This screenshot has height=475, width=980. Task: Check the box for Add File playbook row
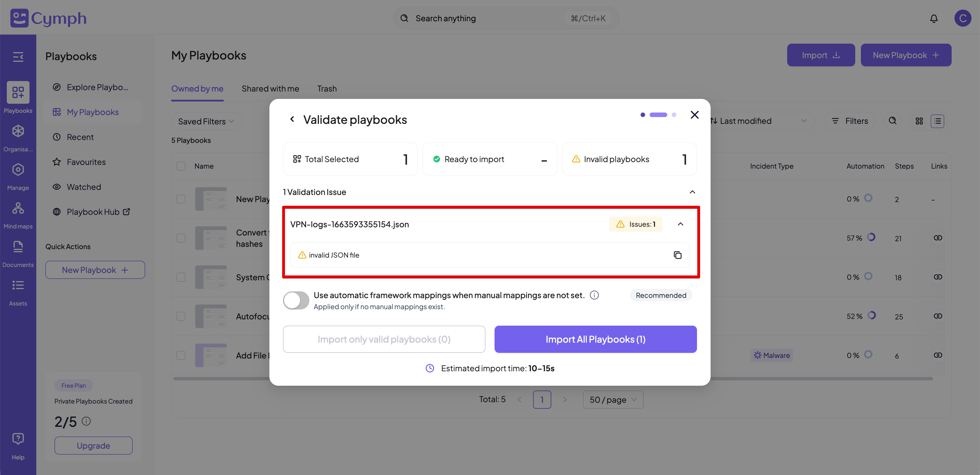[181, 355]
